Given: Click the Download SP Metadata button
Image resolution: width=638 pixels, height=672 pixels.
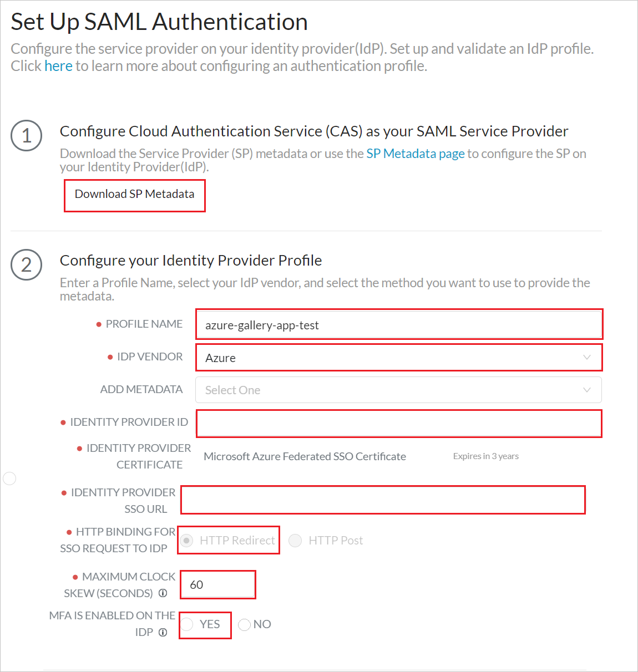Looking at the screenshot, I should [134, 195].
